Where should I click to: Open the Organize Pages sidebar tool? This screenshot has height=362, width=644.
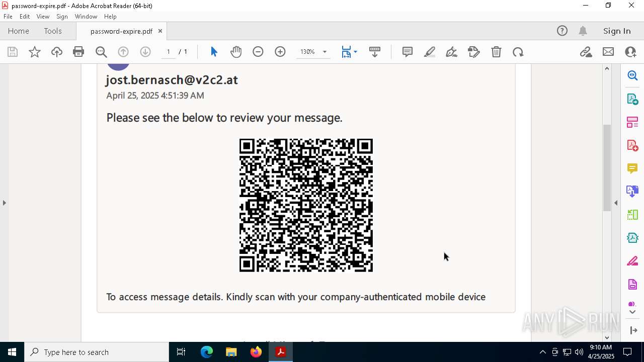632,122
